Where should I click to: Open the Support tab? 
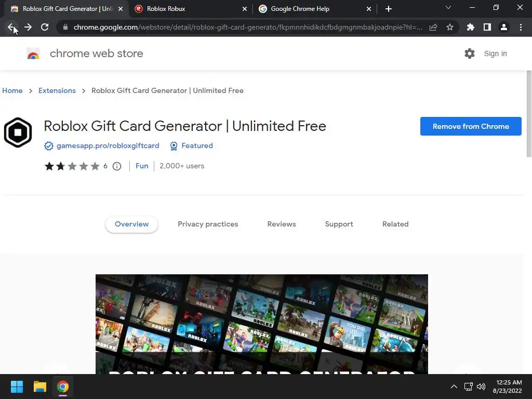339,224
